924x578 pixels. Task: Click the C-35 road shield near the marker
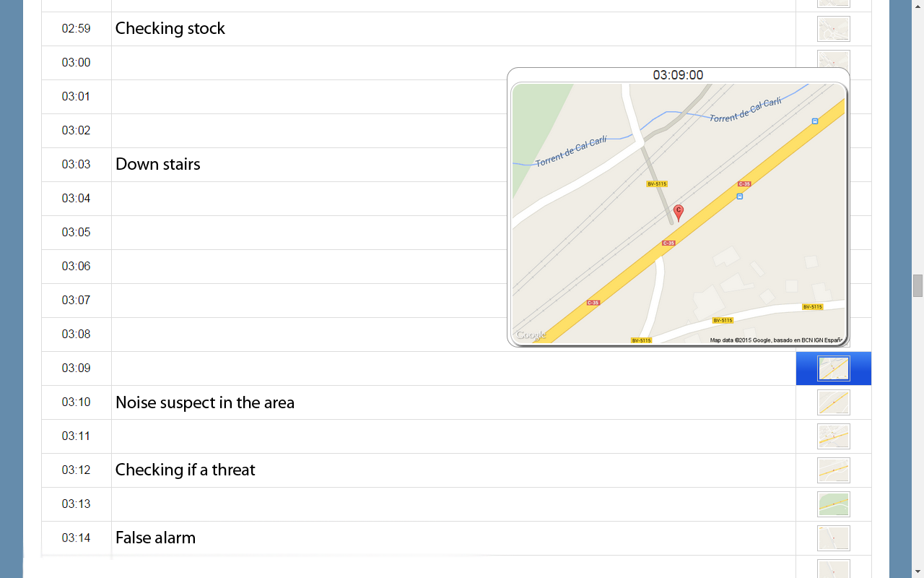[x=668, y=243]
